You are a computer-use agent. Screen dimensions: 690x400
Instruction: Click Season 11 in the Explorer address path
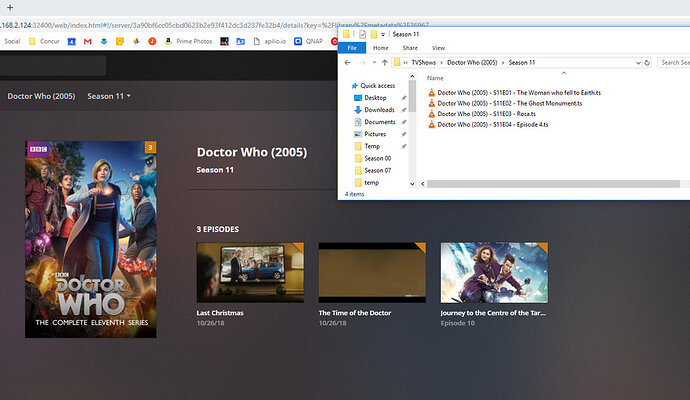point(522,62)
